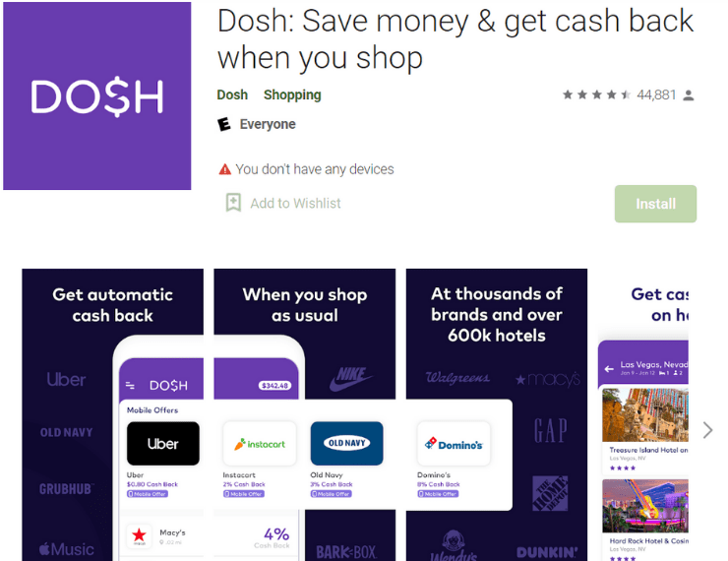Open the Las Vegas hotels screenshot
This screenshot has width=728, height=561.
tap(643, 414)
